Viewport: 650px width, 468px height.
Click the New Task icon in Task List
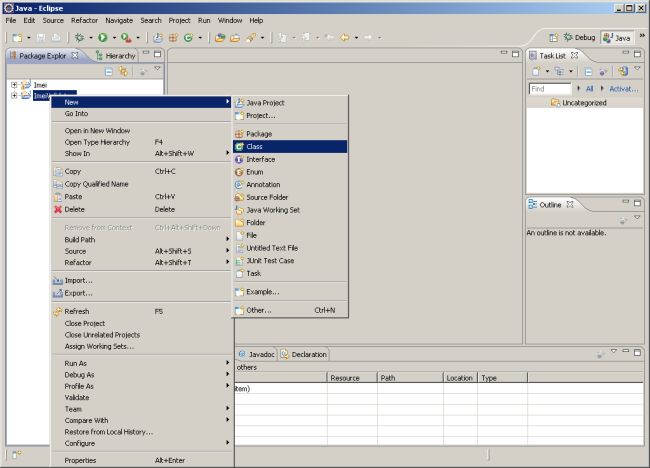click(x=537, y=71)
